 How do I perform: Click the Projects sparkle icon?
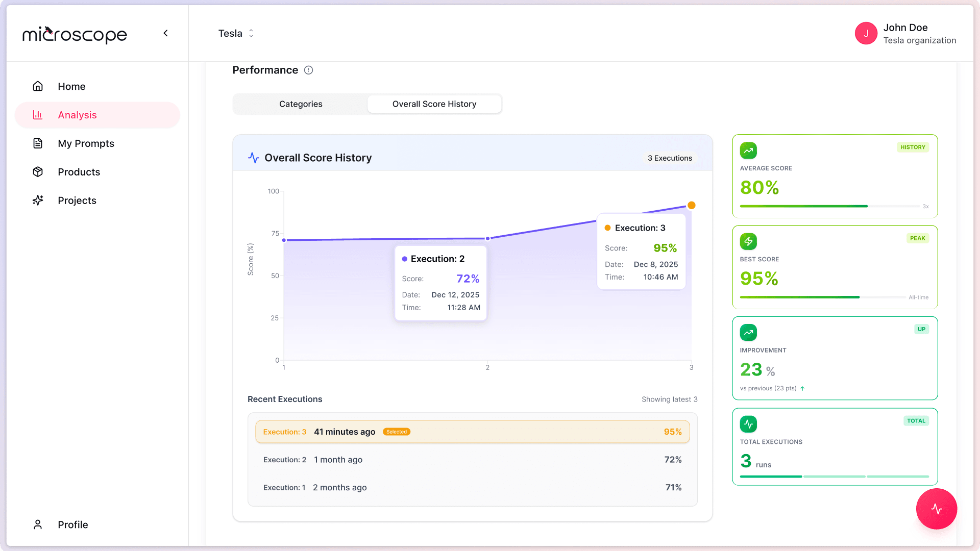coord(38,201)
